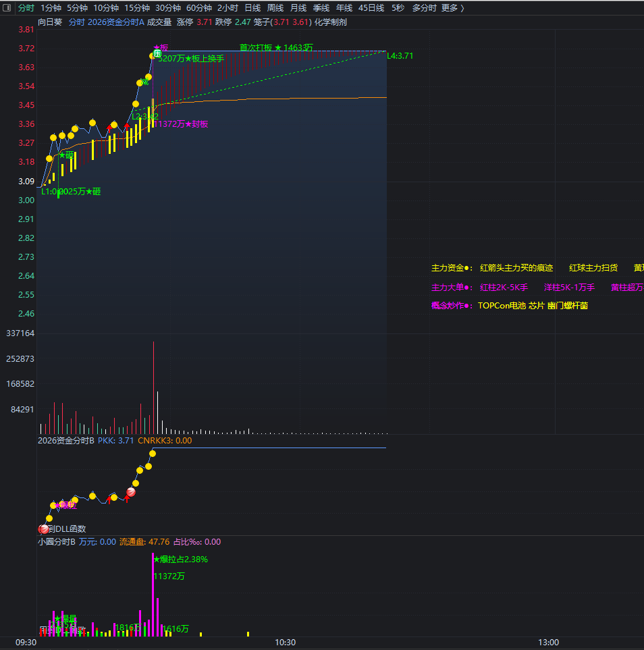Click the stock name 向日葵
The width and height of the screenshot is (644, 650).
click(50, 22)
